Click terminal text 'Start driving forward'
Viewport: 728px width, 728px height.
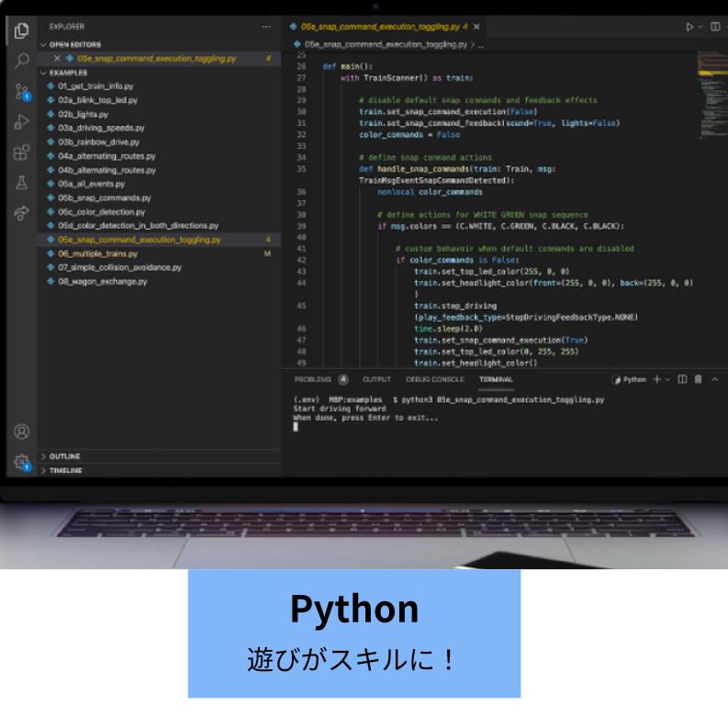(x=340, y=409)
